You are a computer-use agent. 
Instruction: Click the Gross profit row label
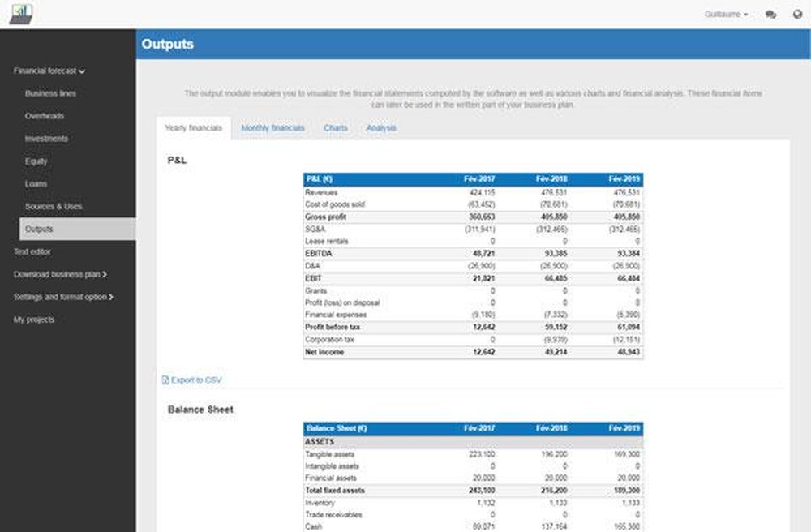[326, 217]
